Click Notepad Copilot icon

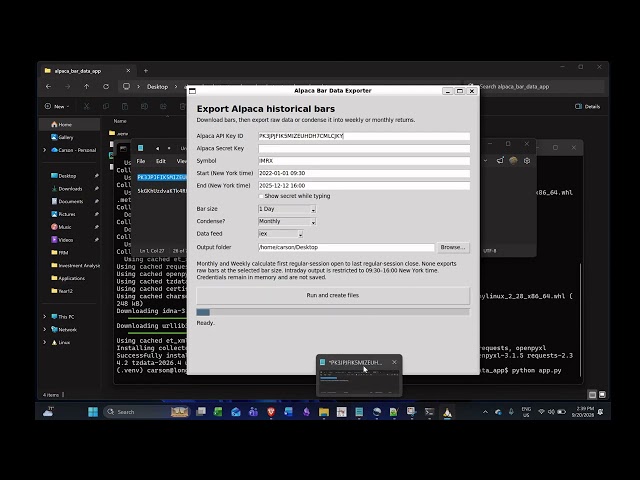[x=500, y=161]
